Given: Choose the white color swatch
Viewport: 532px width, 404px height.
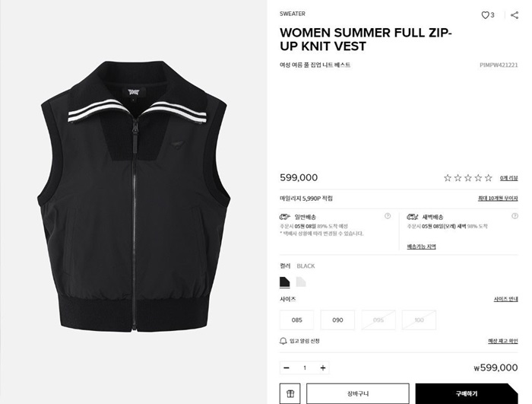Looking at the screenshot, I should [301, 282].
